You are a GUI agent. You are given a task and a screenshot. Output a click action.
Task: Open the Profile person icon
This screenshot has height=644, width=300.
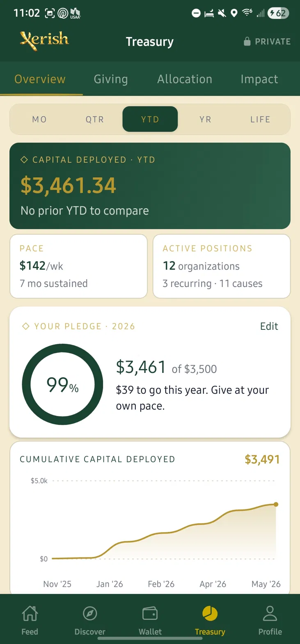point(270,614)
